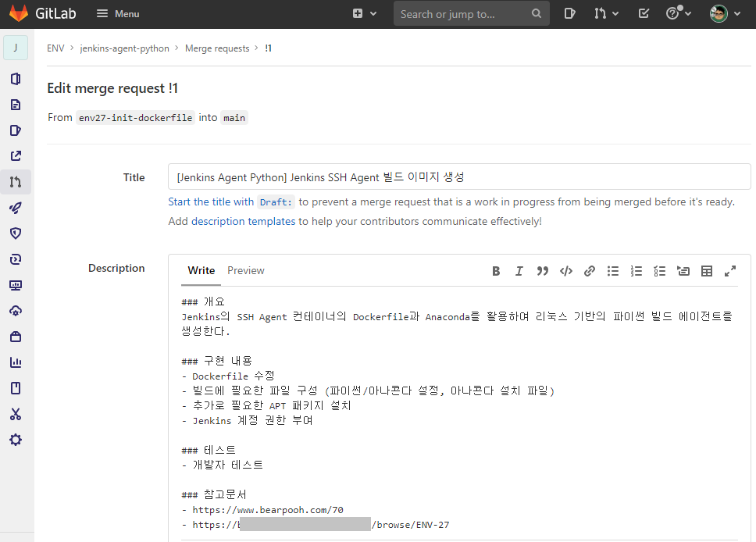Add a collapsible section in description
Image resolution: width=756 pixels, height=542 pixels.
(683, 271)
